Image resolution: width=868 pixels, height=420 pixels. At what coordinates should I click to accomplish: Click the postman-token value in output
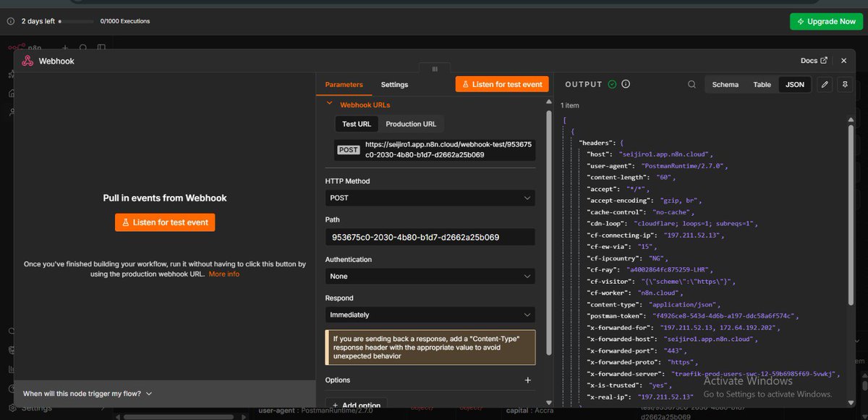(724, 316)
